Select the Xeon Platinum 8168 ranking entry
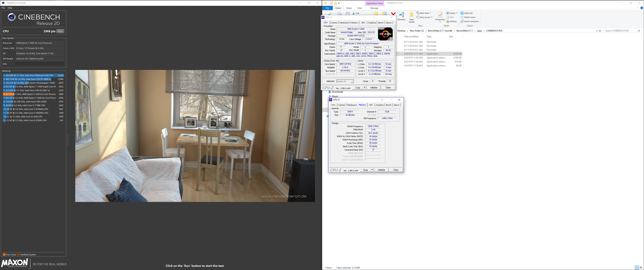 (x=34, y=75)
